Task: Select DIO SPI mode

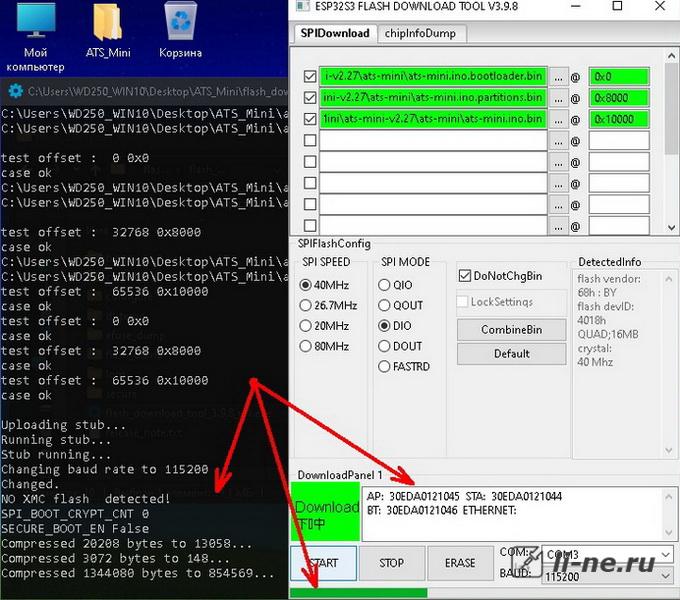Action: coord(384,326)
